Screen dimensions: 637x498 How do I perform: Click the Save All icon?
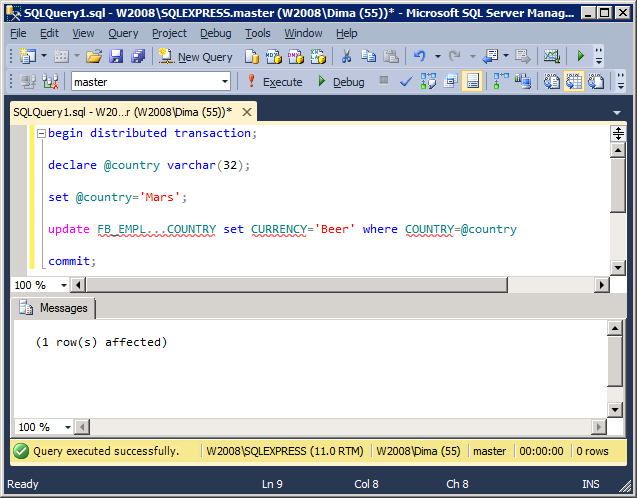138,56
